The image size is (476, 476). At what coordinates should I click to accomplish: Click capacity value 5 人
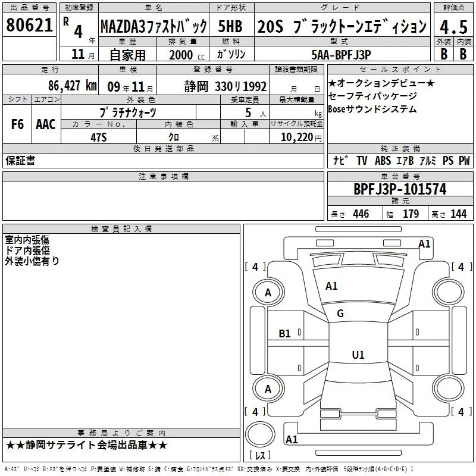point(256,113)
